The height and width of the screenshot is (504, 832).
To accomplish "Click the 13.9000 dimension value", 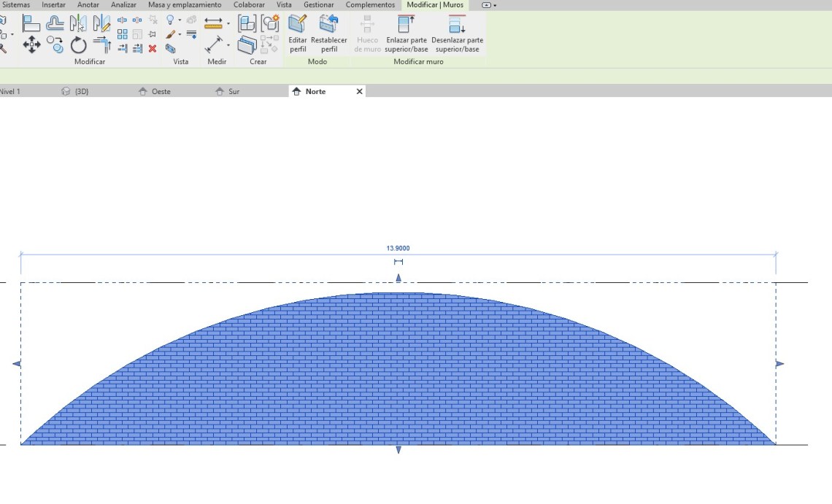I will pyautogui.click(x=398, y=249).
